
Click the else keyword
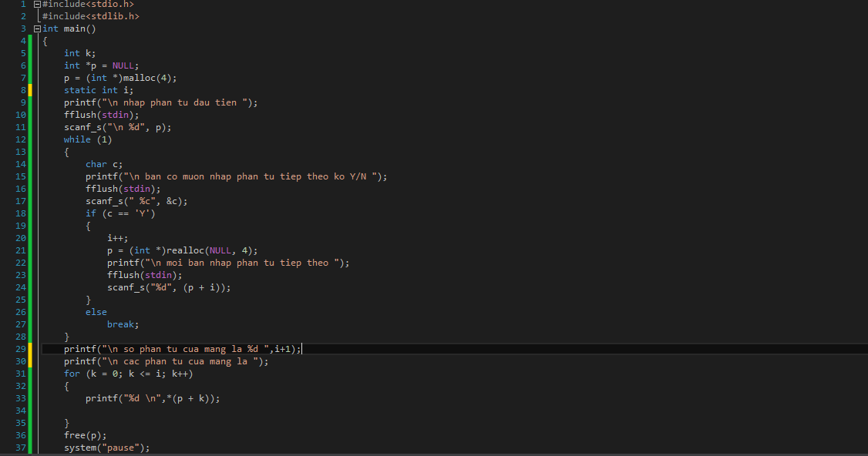click(x=96, y=312)
